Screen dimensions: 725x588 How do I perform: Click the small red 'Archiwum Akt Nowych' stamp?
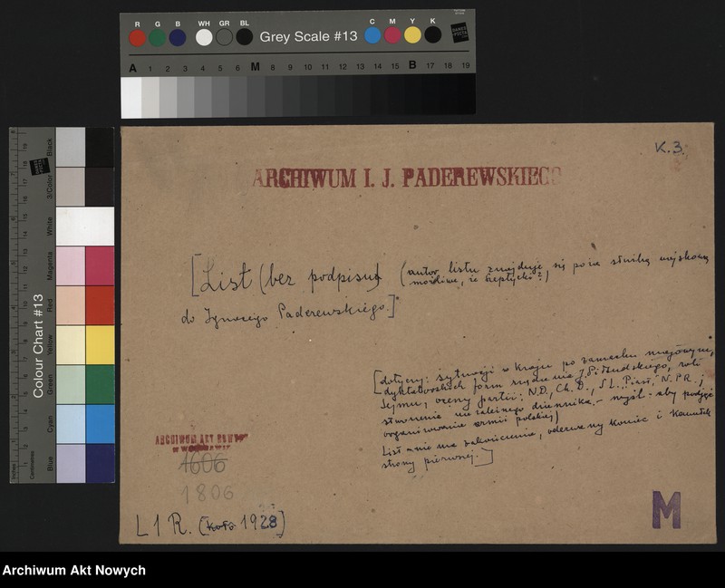pos(201,442)
